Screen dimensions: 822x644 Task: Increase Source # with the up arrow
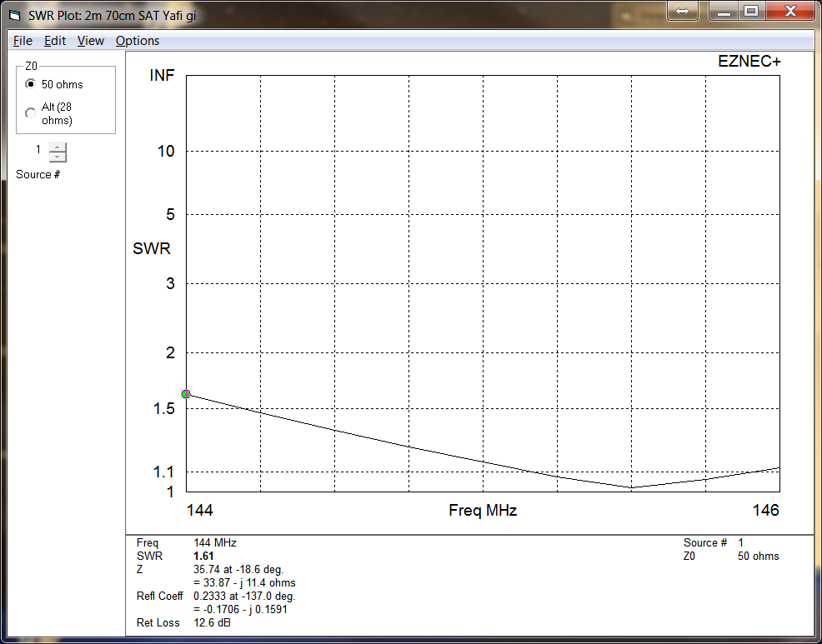(57, 147)
